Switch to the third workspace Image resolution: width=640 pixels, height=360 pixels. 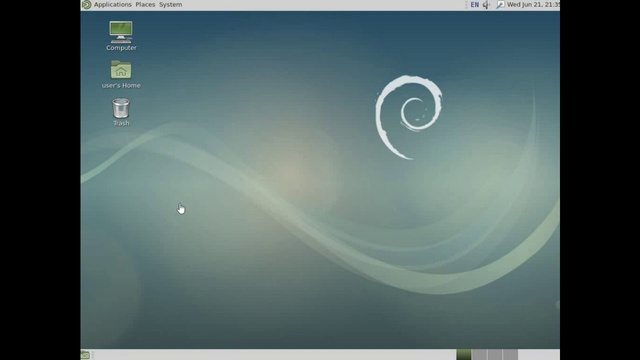click(x=495, y=355)
